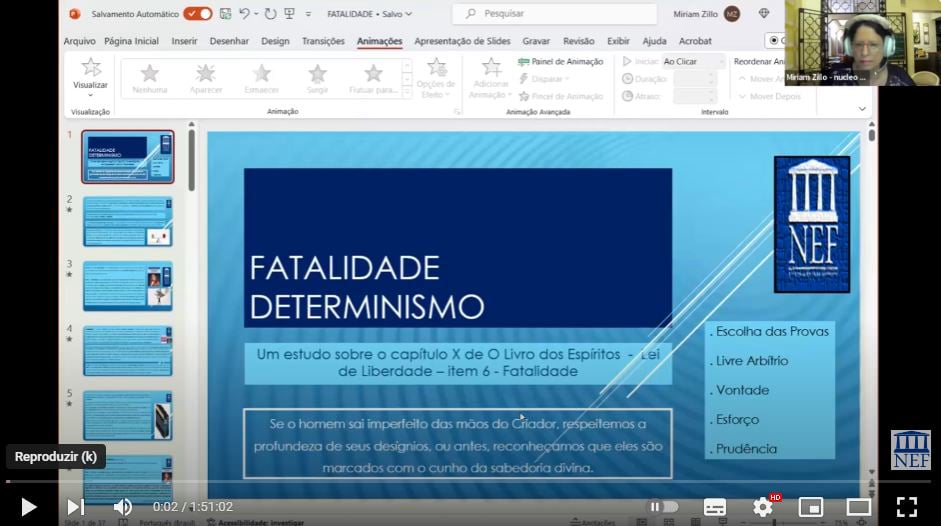Click the Visualizar animation preview button
Image resolution: width=941 pixels, height=526 pixels.
(91, 73)
